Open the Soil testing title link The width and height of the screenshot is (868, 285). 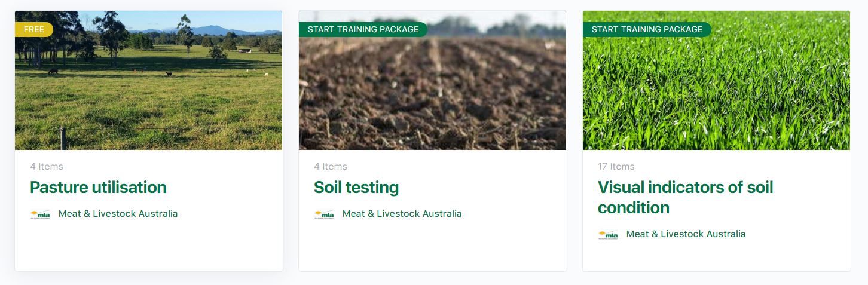click(356, 188)
